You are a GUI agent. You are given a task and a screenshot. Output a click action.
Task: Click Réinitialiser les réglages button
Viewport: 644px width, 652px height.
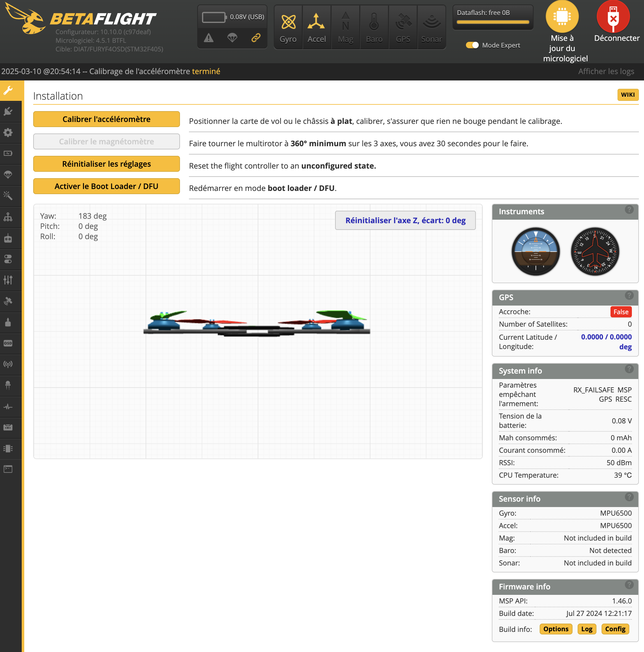pos(106,164)
